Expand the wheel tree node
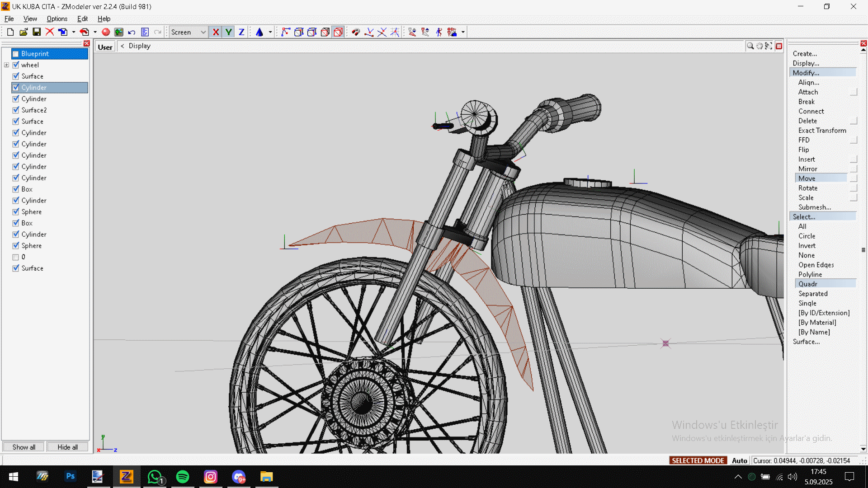 [7, 65]
